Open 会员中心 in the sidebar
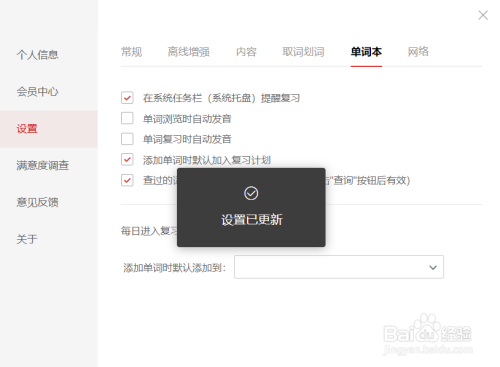The height and width of the screenshot is (367, 500). pyautogui.click(x=37, y=92)
